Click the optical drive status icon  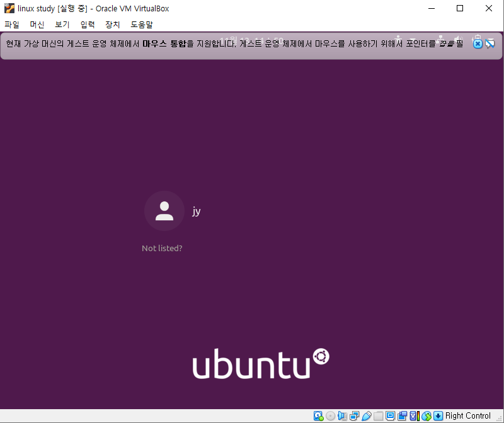coord(330,416)
